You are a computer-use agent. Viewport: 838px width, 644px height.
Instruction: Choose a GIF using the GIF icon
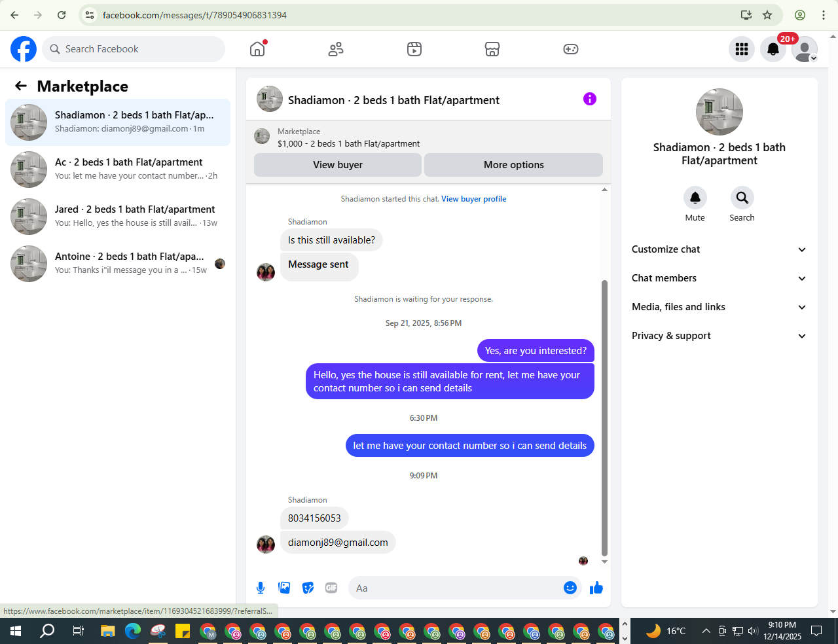(331, 588)
